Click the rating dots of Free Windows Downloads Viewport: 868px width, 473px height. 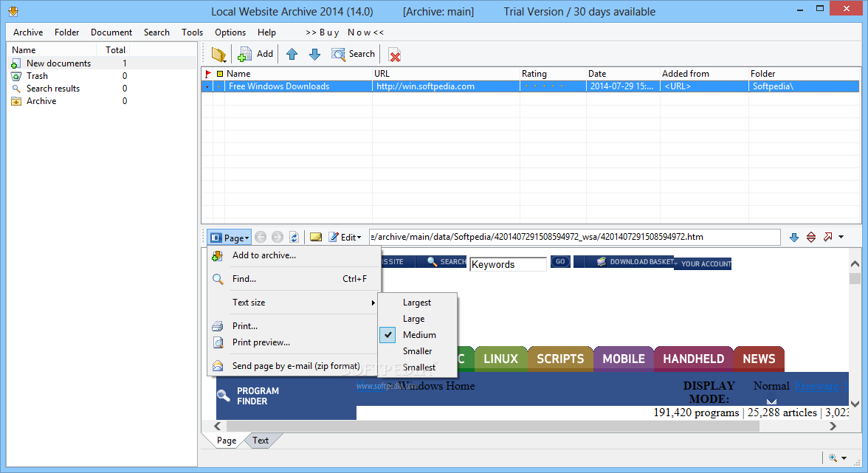point(544,86)
